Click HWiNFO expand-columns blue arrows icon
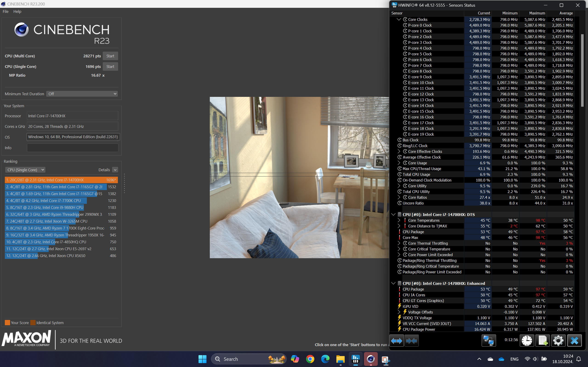 (x=397, y=341)
